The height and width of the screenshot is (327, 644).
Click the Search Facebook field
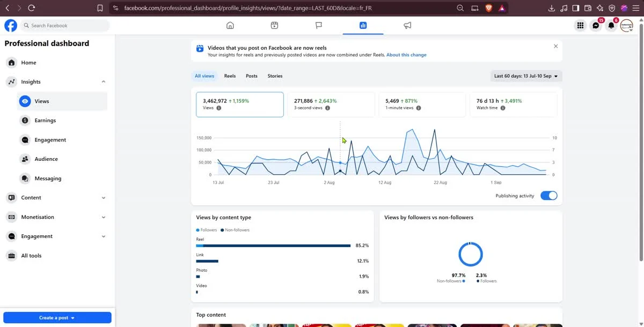(65, 25)
